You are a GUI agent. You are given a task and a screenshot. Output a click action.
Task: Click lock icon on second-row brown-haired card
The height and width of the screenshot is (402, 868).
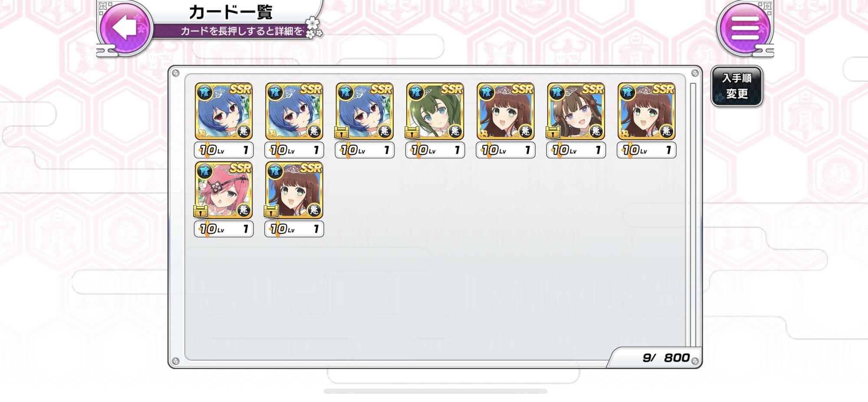271,211
